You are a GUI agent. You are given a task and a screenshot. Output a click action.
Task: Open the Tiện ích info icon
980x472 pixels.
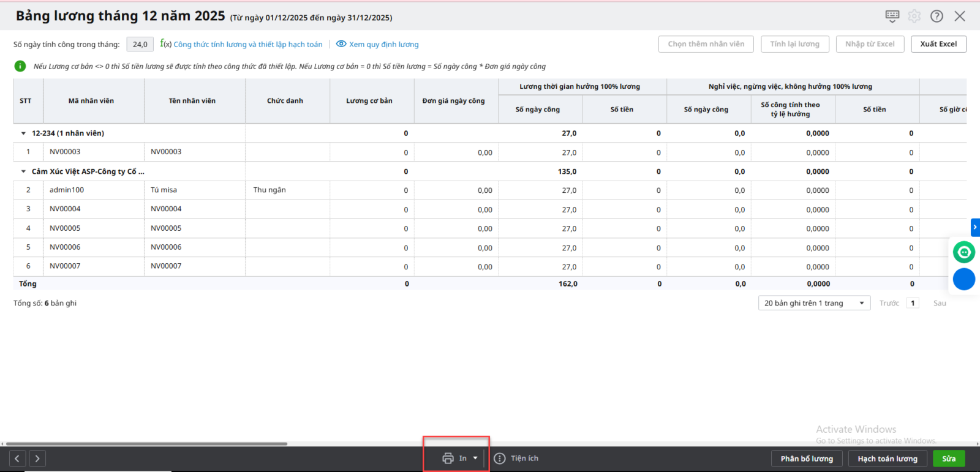click(x=500, y=459)
